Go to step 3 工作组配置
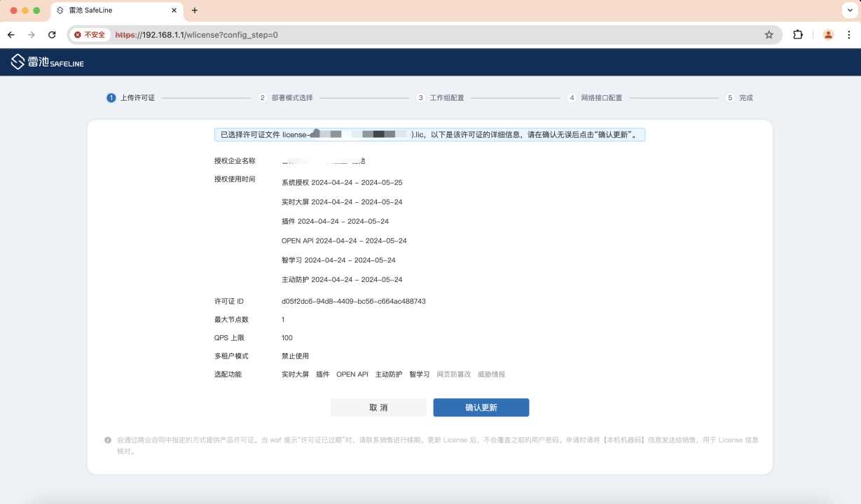Viewport: 861px width, 504px height. click(441, 98)
